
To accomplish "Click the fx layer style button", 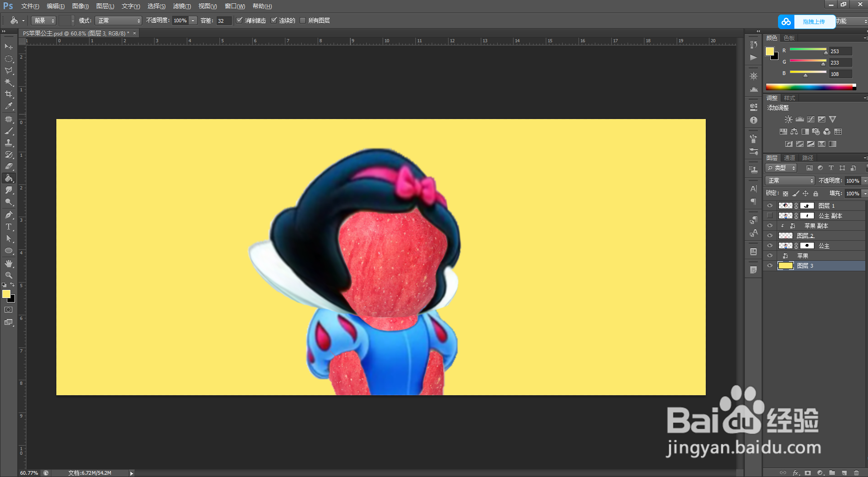I will 796,473.
